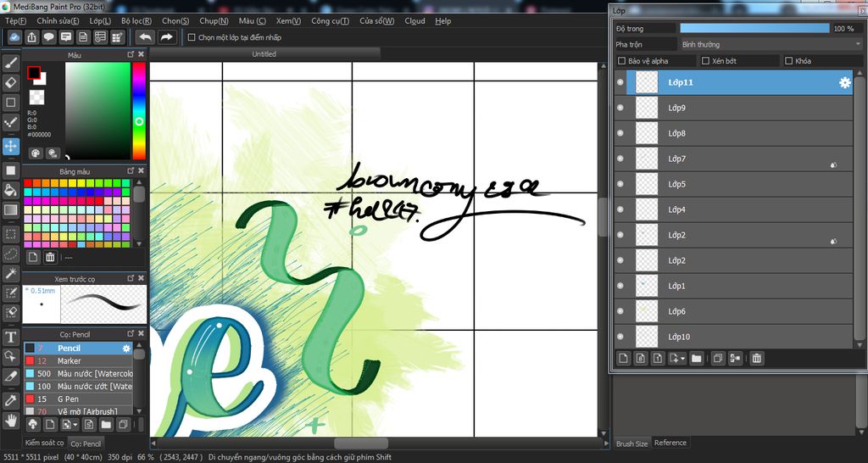The image size is (868, 463).
Task: Pop out the Cọ: Pencil panel
Action: coord(131,334)
